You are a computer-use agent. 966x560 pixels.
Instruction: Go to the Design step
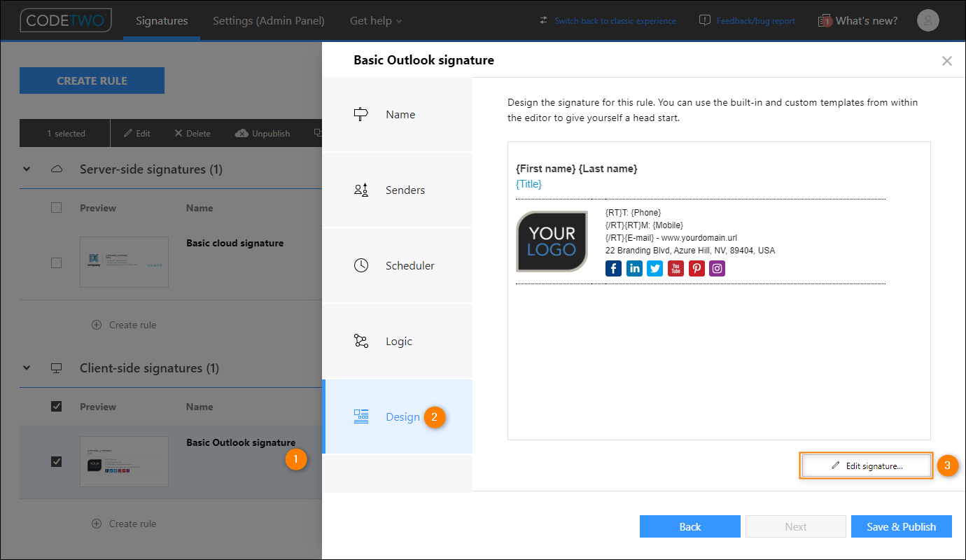(397, 416)
